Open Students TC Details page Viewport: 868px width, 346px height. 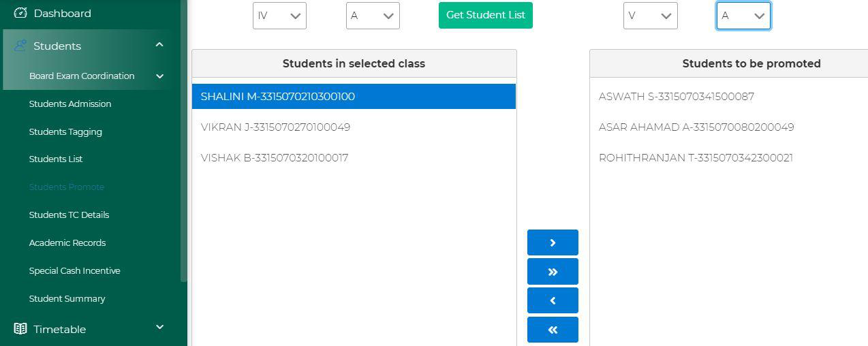tap(69, 215)
